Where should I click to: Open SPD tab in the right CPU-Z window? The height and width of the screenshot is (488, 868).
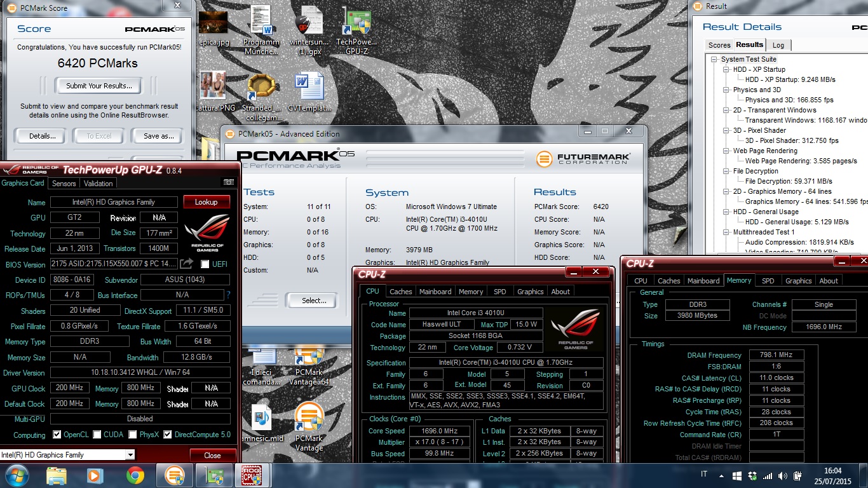pos(768,280)
